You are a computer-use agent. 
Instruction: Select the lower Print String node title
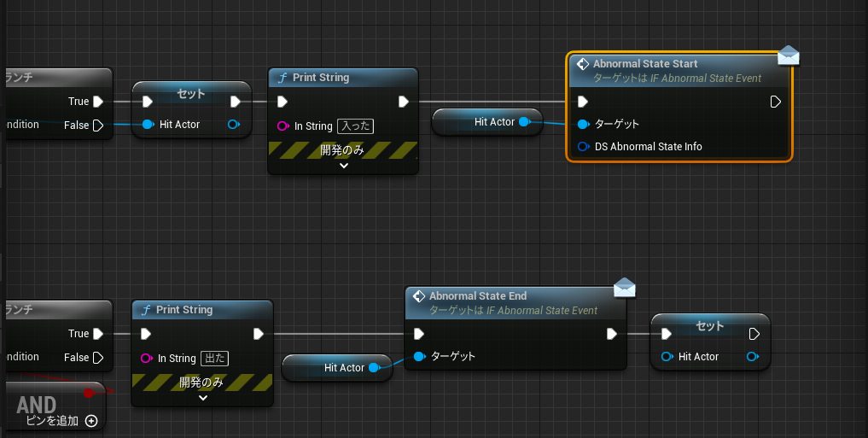[184, 310]
